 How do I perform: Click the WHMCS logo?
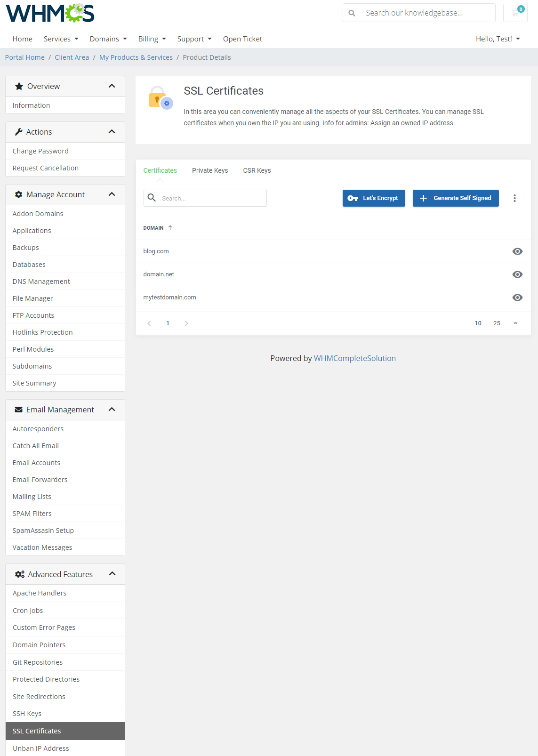click(x=50, y=13)
